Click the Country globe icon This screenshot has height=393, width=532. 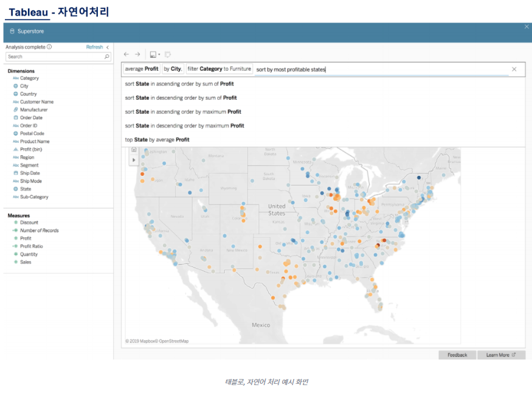pos(16,94)
